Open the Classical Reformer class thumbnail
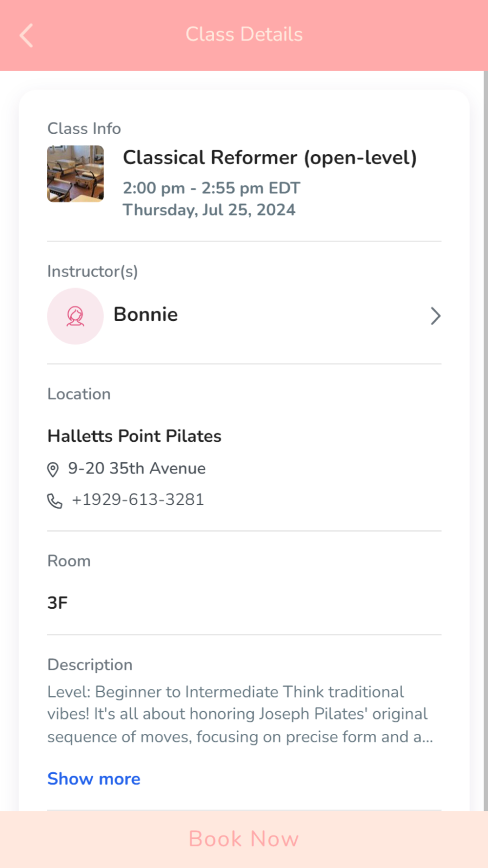The image size is (488, 868). (75, 173)
